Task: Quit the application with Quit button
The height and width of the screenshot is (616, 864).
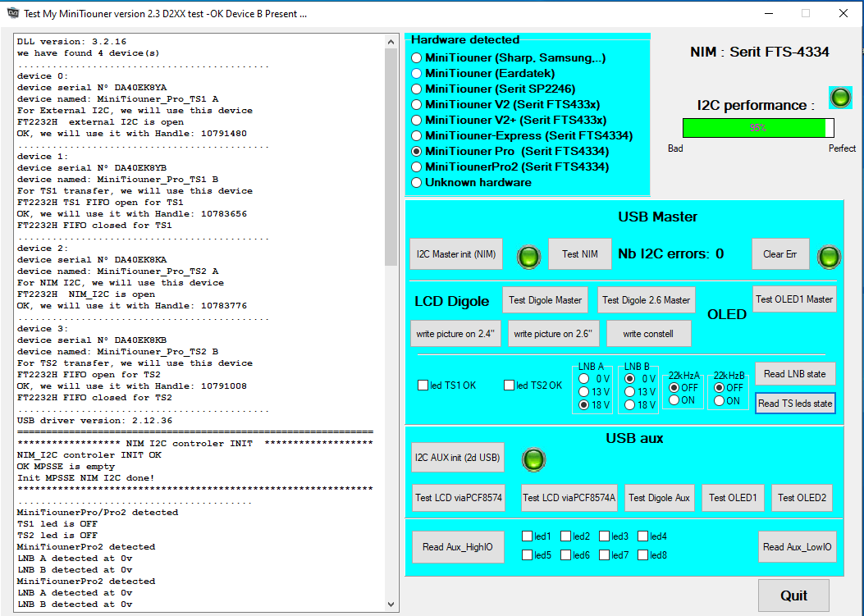Action: 793,595
